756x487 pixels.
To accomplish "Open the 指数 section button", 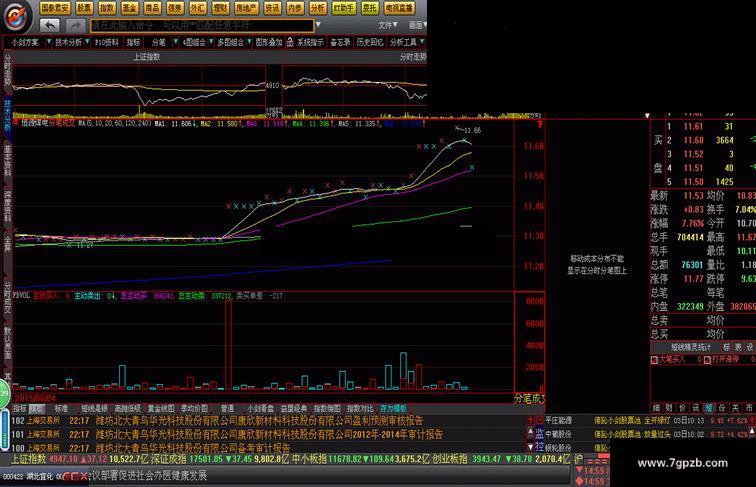I will point(107,8).
